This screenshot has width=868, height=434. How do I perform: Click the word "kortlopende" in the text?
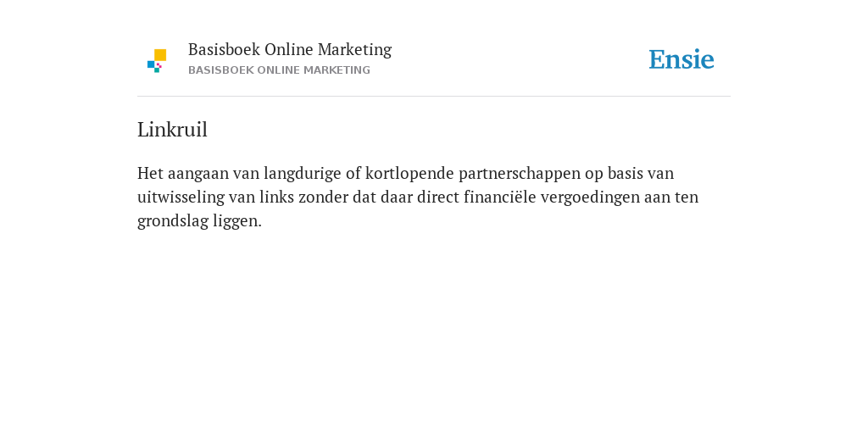pyautogui.click(x=409, y=174)
